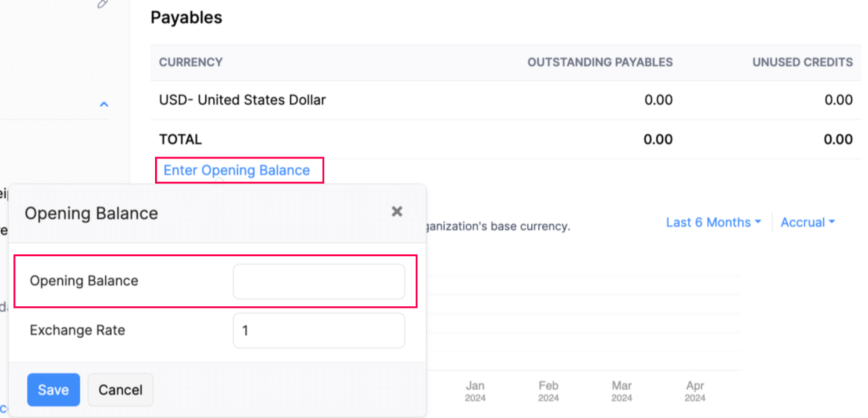The image size is (868, 418).
Task: Click the Feb 2024 chart axis label
Action: click(548, 391)
